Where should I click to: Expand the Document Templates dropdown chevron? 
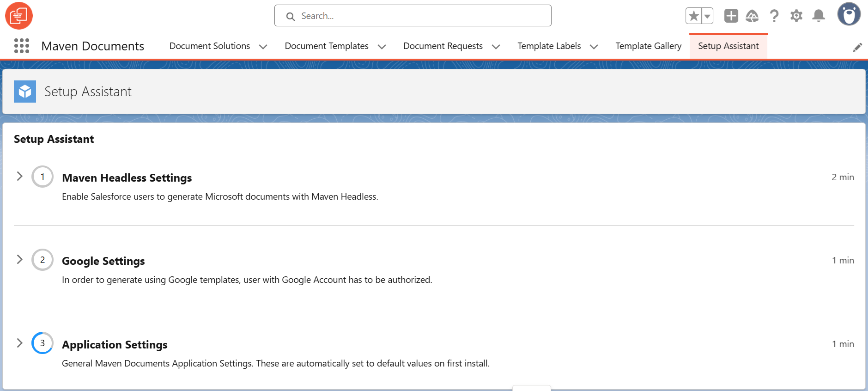pyautogui.click(x=382, y=47)
